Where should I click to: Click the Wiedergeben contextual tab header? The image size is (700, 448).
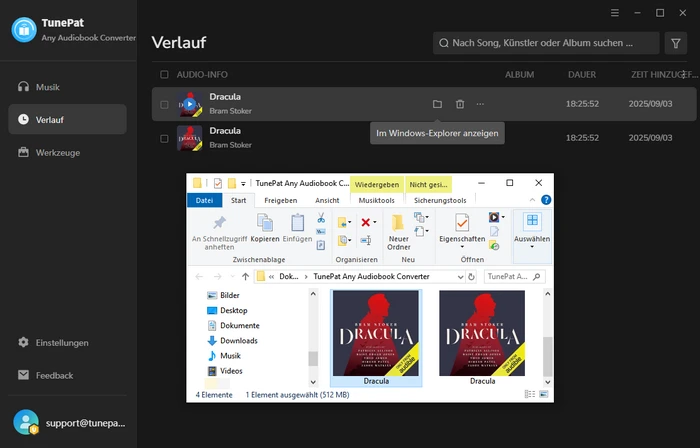click(x=377, y=184)
